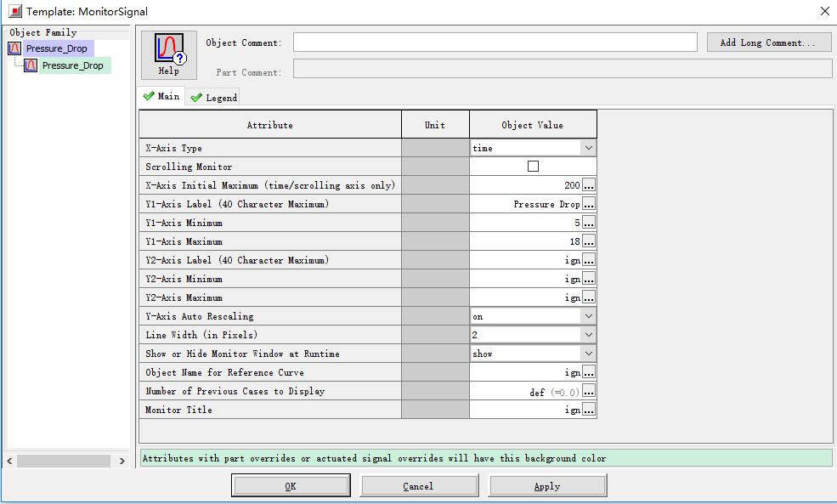The width and height of the screenshot is (837, 504).
Task: Open Show or Hide Monitor Window dropdown
Action: click(x=588, y=354)
